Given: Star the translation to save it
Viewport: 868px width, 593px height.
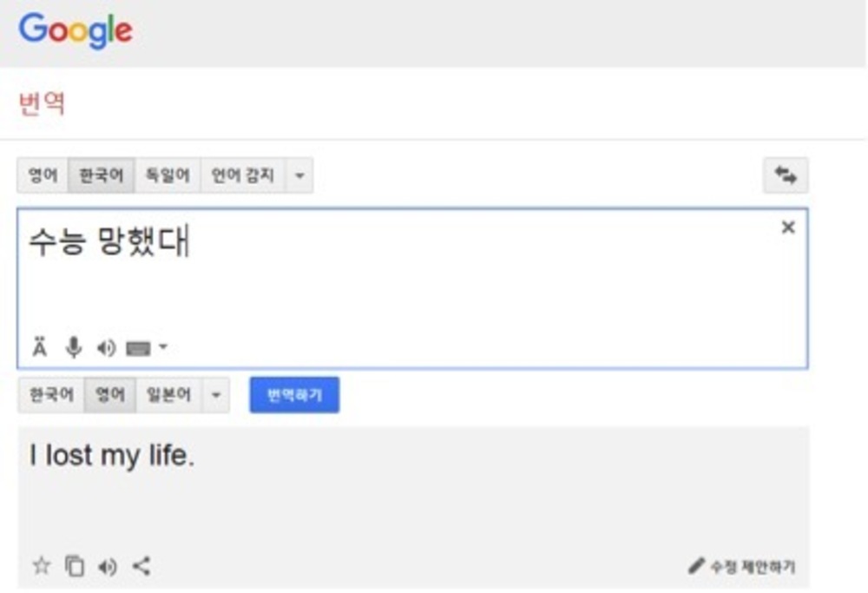Looking at the screenshot, I should 41,566.
